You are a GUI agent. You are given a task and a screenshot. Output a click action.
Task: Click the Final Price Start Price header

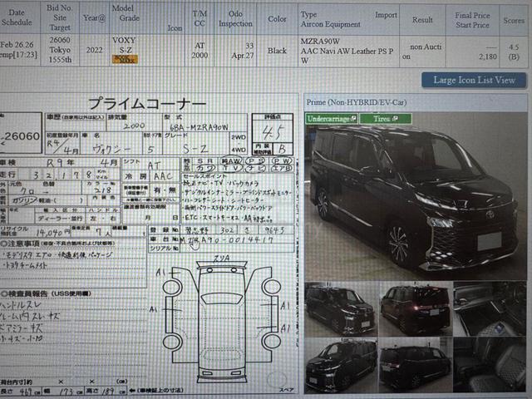click(x=472, y=20)
